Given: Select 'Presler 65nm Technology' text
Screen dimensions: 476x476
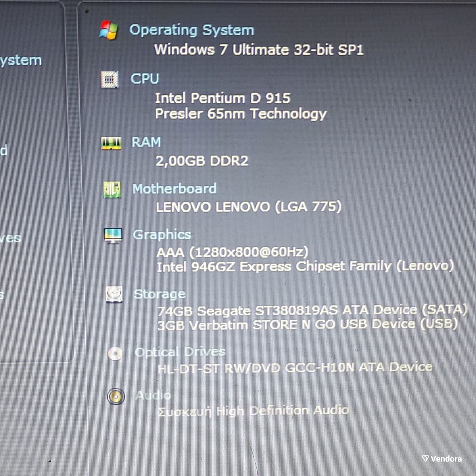Looking at the screenshot, I should coord(241,114).
